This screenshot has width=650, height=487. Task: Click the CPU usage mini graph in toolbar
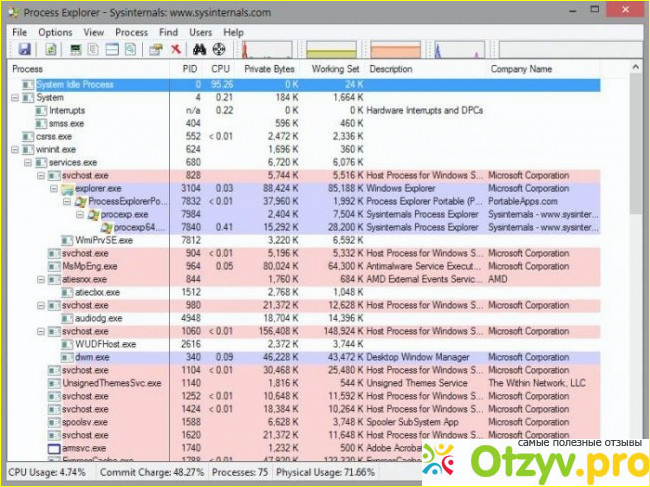pos(269,48)
